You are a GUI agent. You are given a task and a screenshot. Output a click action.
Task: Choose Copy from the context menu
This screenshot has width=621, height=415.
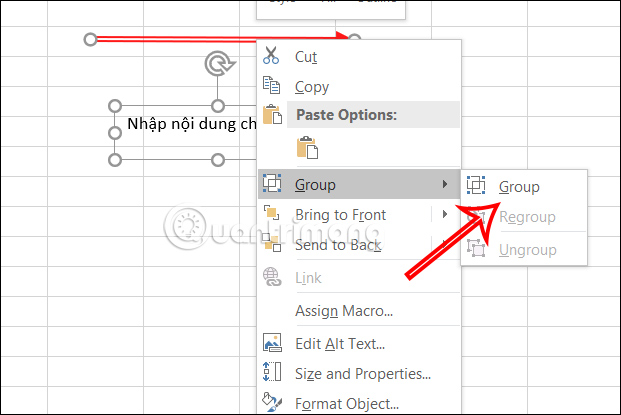pos(359,87)
